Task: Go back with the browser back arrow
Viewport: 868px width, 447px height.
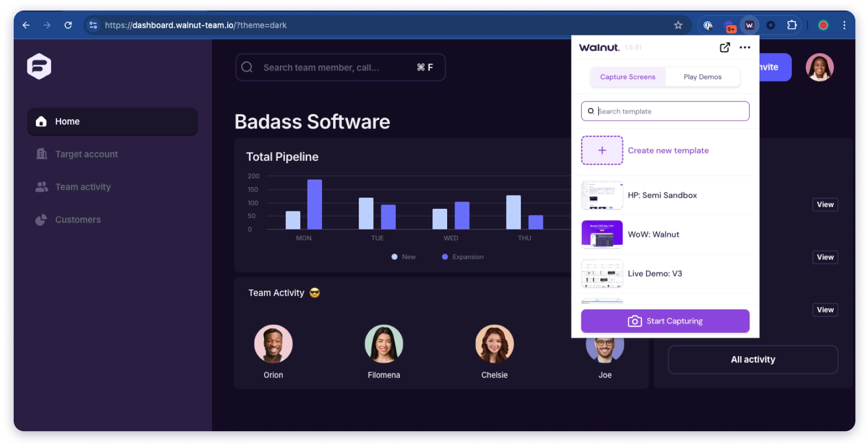Action: [x=26, y=25]
